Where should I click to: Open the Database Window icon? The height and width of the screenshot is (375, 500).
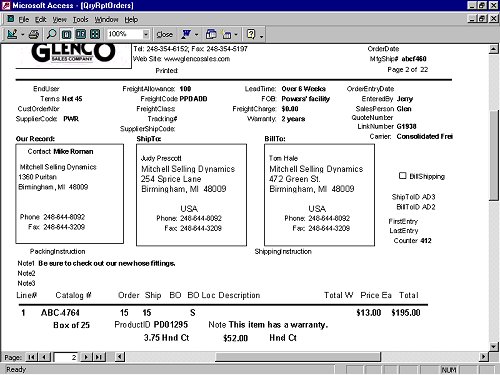click(x=211, y=34)
